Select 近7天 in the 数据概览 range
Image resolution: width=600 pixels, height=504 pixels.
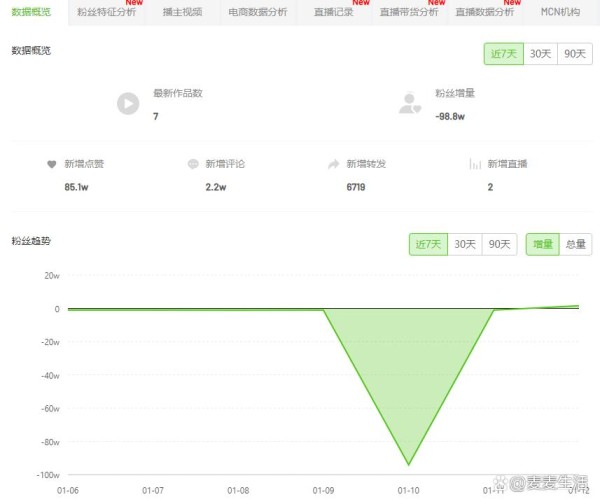[504, 54]
